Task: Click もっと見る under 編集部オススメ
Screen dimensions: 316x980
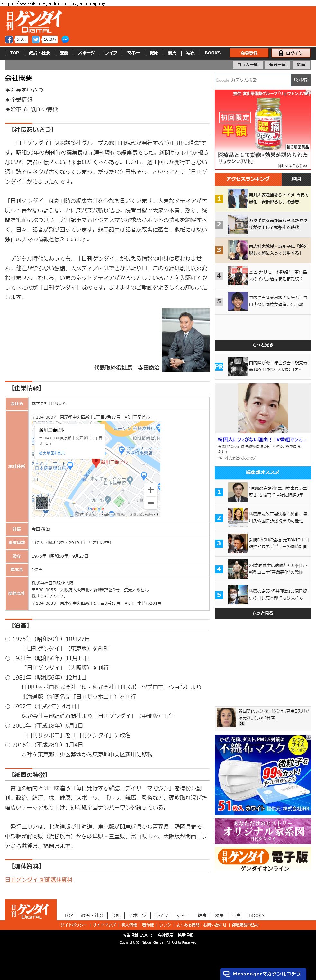Action: pos(263,613)
